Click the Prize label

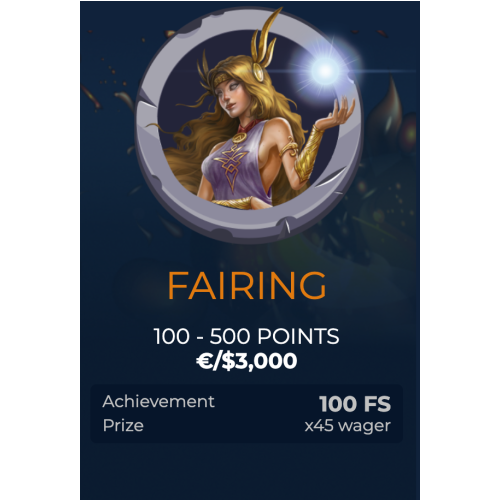(x=123, y=425)
